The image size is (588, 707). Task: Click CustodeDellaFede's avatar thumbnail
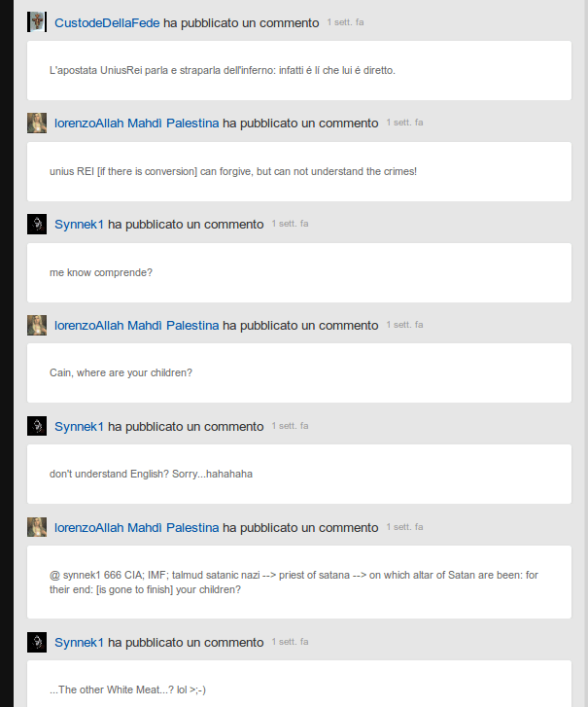[x=37, y=22]
